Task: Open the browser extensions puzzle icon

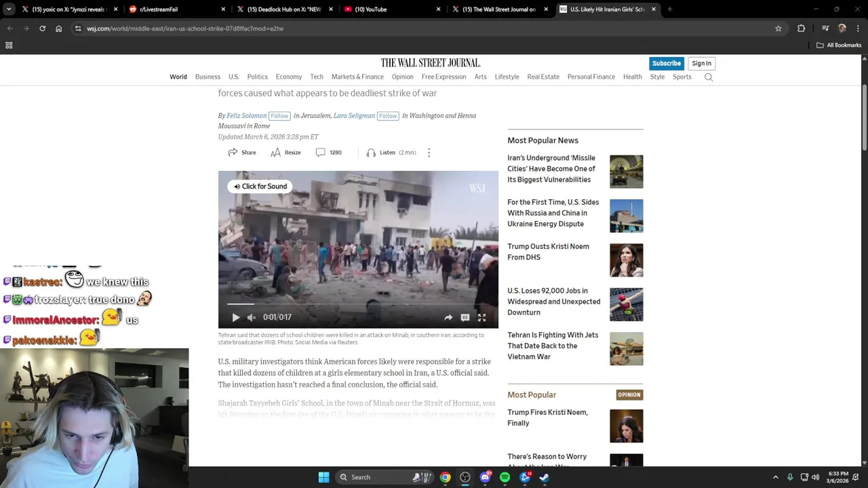Action: (x=801, y=28)
